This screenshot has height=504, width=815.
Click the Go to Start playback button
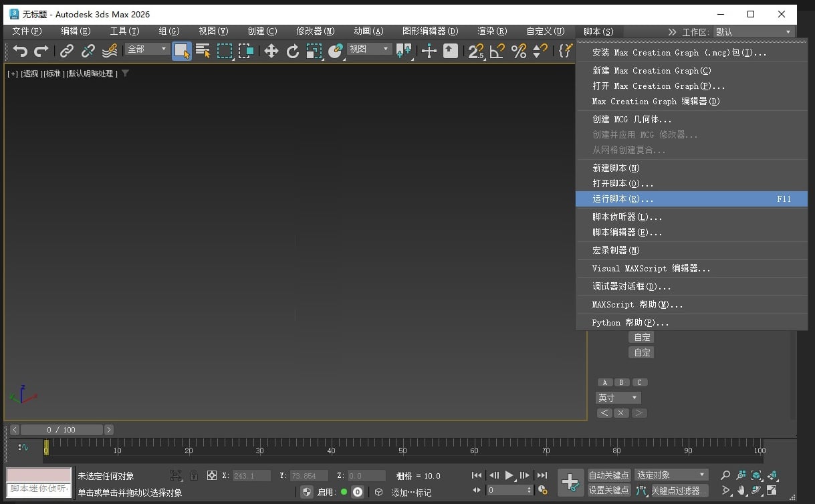pos(477,475)
